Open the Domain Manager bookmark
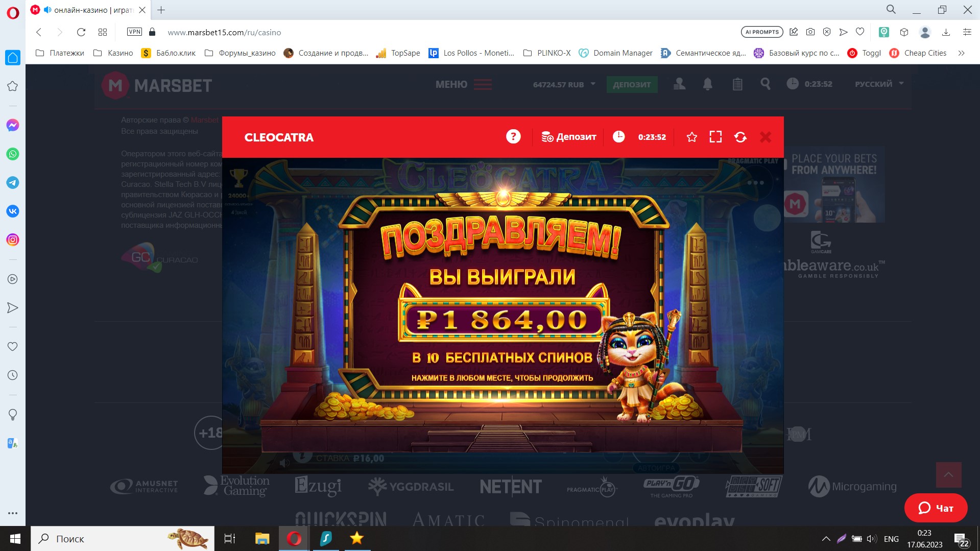 [615, 53]
